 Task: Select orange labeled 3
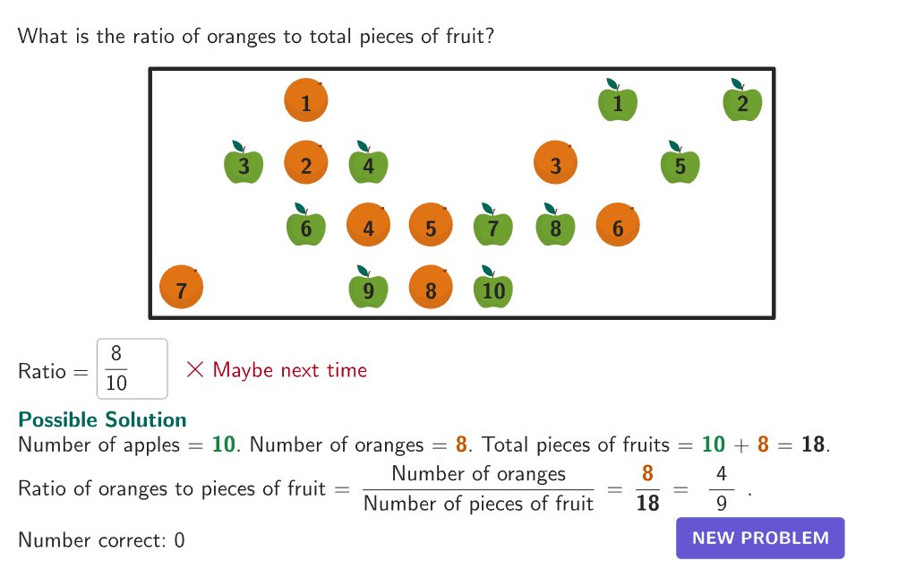tap(555, 163)
